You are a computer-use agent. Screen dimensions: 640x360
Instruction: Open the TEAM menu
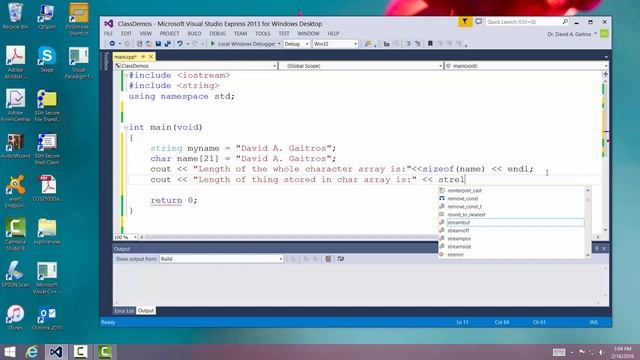(x=240, y=33)
